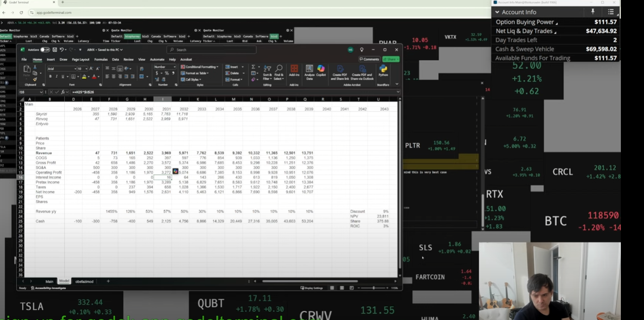The height and width of the screenshot is (320, 644).
Task: Open the File menu
Action: 24,59
